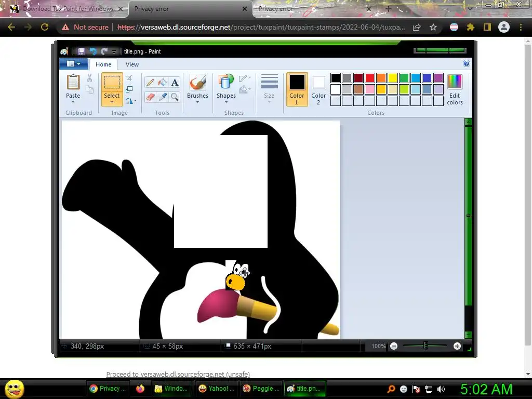532x399 pixels.
Task: Click the Chrome address bar URL
Action: coord(261,27)
